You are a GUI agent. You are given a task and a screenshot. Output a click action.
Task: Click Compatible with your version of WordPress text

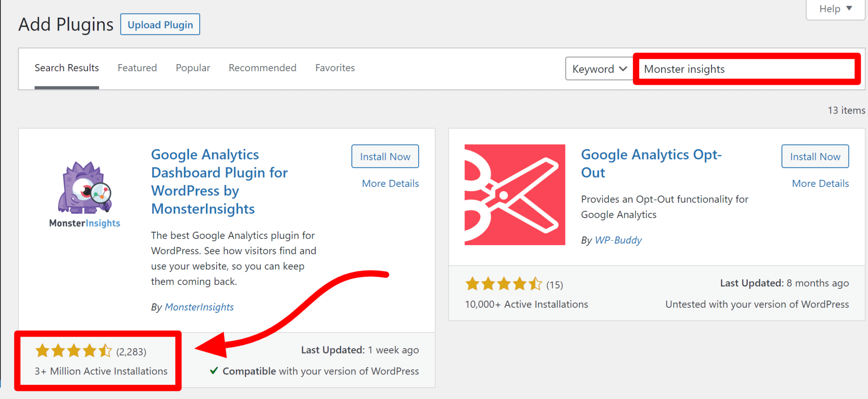[320, 371]
